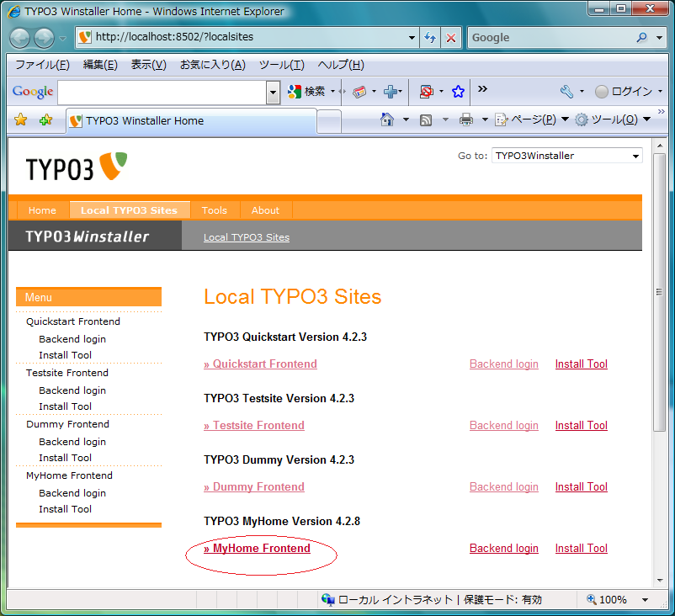Open the Dummy Frontend link in main content
This screenshot has width=675, height=616.
click(x=254, y=487)
